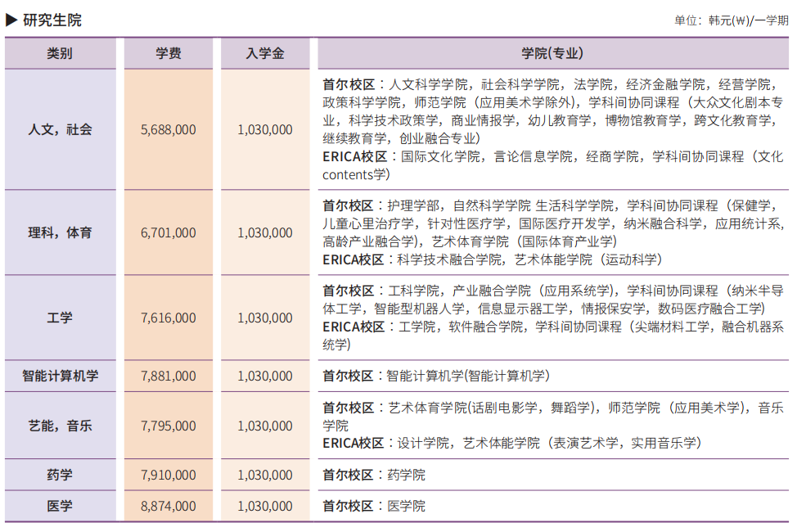Click the text ERICA校区：设计学院

point(385,444)
